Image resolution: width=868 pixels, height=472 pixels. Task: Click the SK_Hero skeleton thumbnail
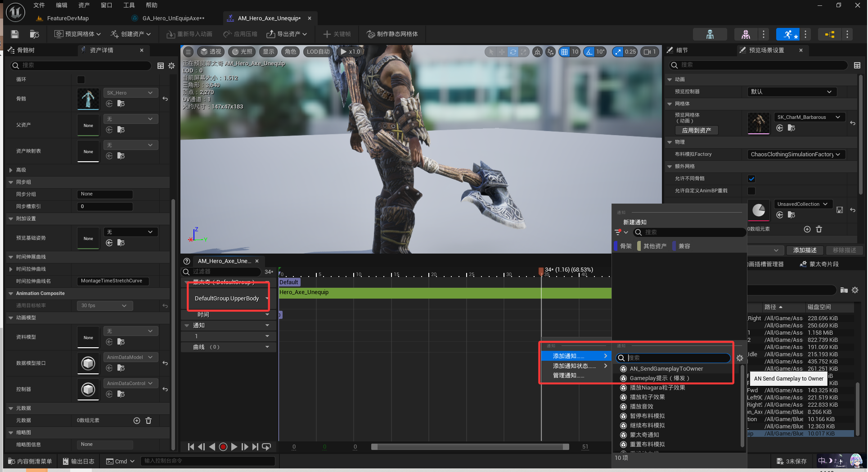coord(88,99)
